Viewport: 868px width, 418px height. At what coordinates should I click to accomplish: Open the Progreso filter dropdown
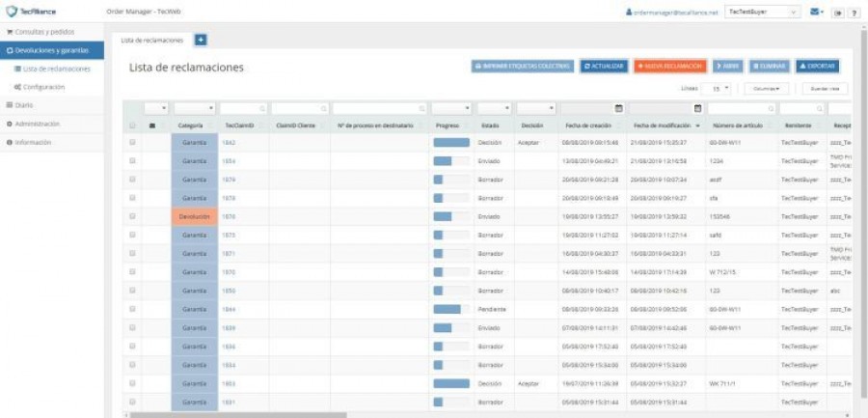[x=451, y=109]
